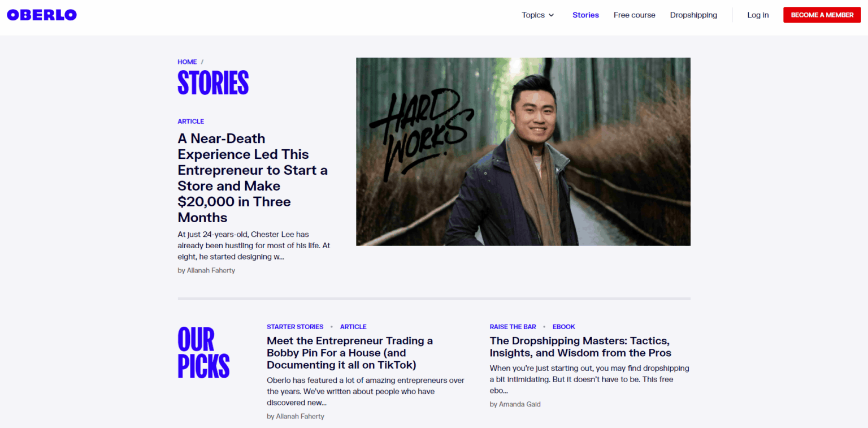Go to the Dropshipping page

pos(693,15)
